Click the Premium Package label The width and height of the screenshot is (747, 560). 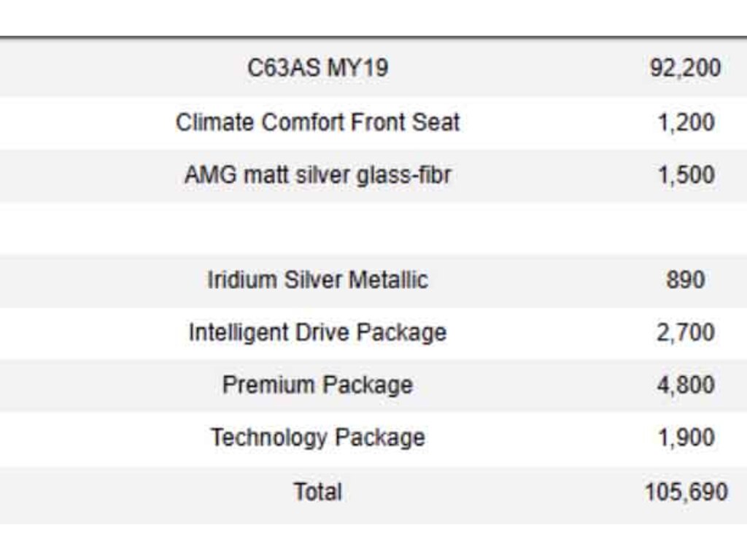(317, 385)
